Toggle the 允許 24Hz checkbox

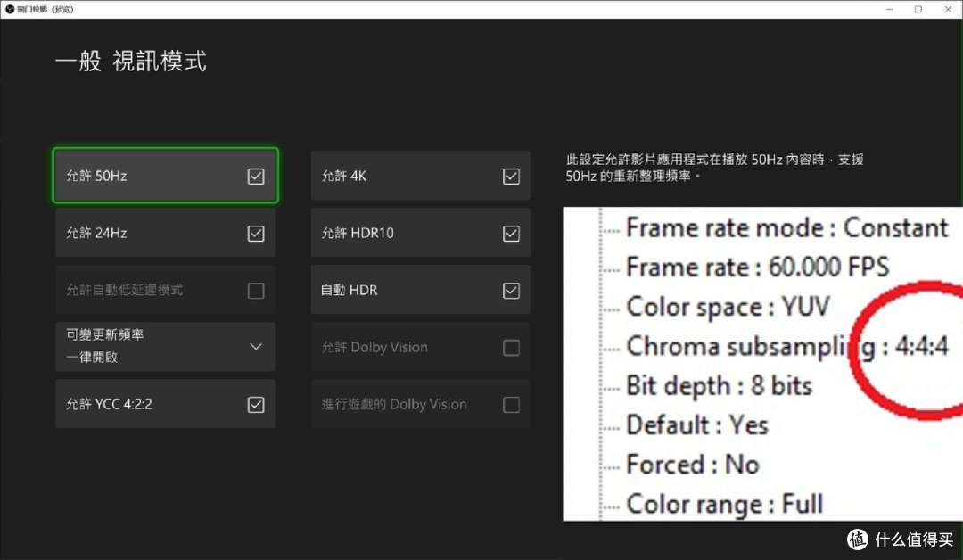(256, 234)
